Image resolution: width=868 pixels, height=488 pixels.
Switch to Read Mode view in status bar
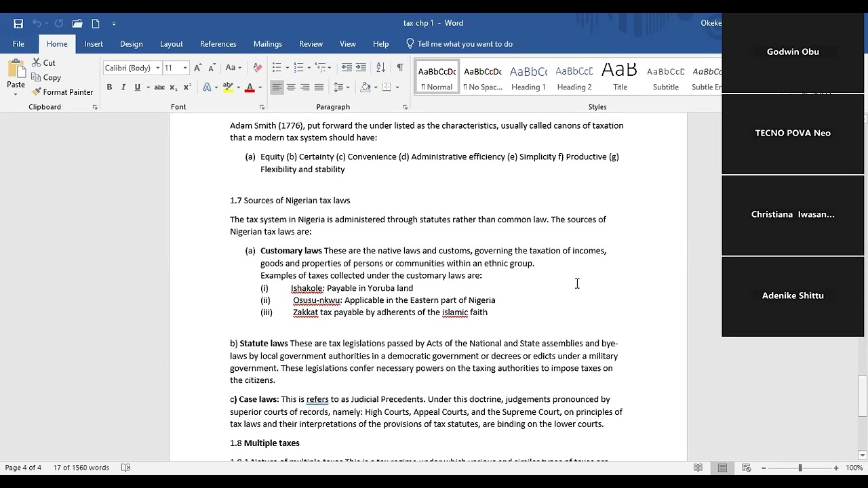pyautogui.click(x=698, y=468)
